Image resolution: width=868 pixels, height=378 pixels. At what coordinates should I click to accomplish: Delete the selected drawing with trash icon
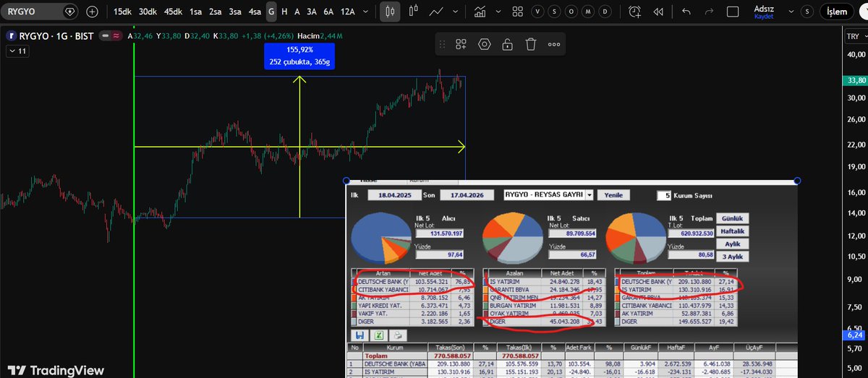[530, 44]
